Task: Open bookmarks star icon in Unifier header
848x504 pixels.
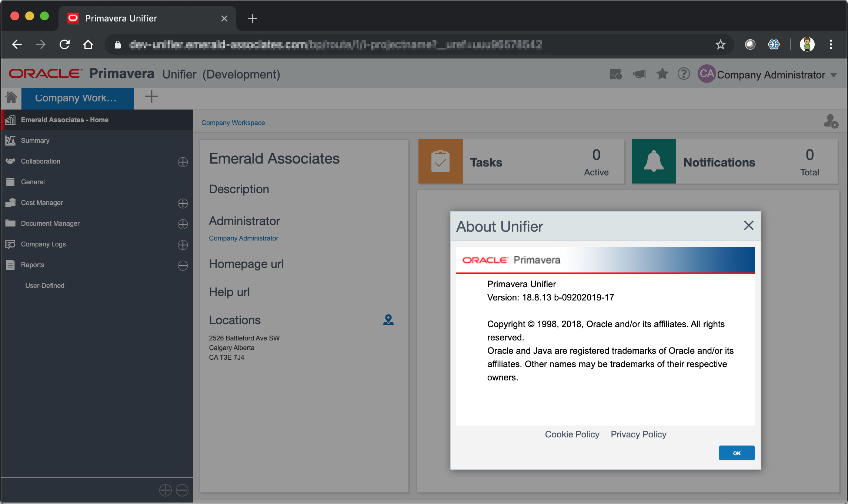Action: (662, 74)
